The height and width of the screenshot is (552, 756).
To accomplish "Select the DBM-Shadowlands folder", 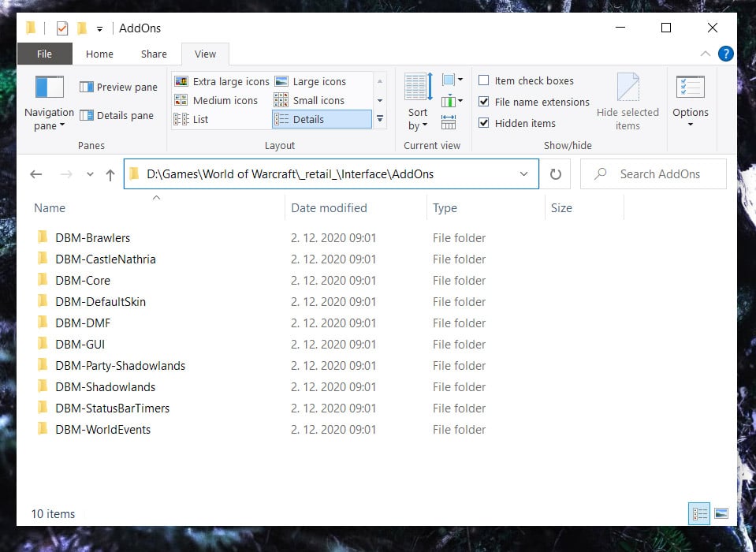I will (105, 386).
